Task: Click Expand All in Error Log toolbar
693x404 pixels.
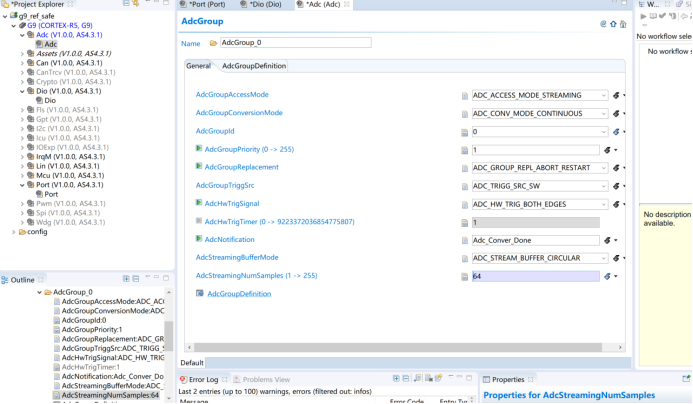Action: [396, 378]
